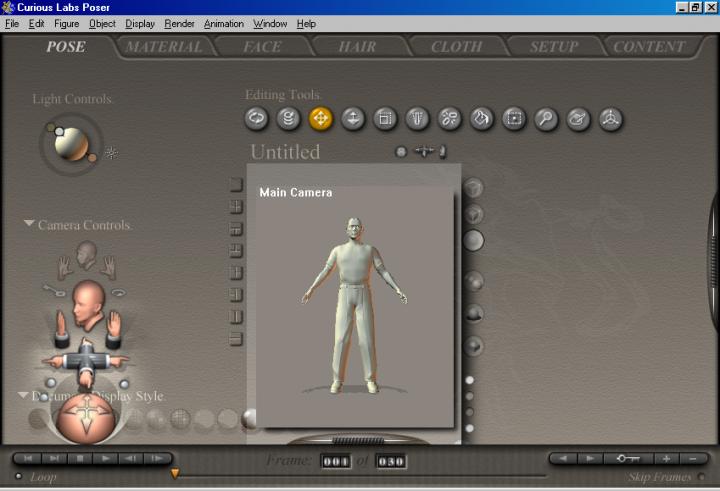The image size is (720, 491).
Task: Select the Twist editing tool
Action: coord(289,119)
